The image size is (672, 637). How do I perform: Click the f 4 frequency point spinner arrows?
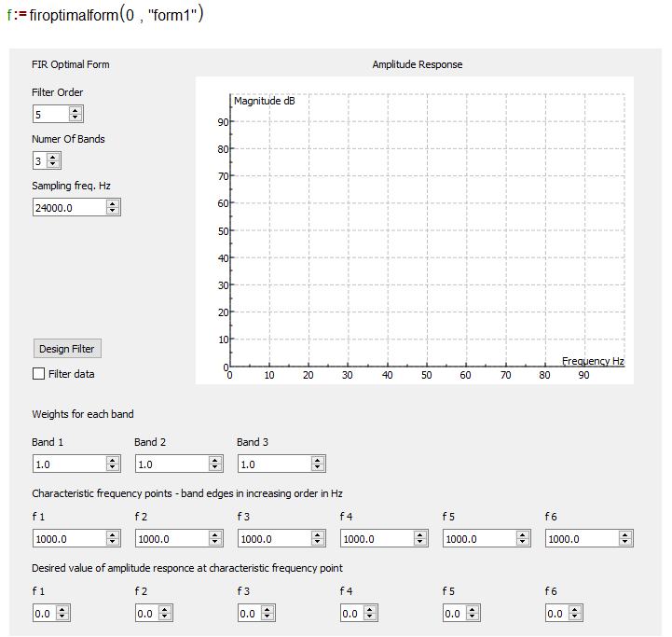(x=420, y=538)
